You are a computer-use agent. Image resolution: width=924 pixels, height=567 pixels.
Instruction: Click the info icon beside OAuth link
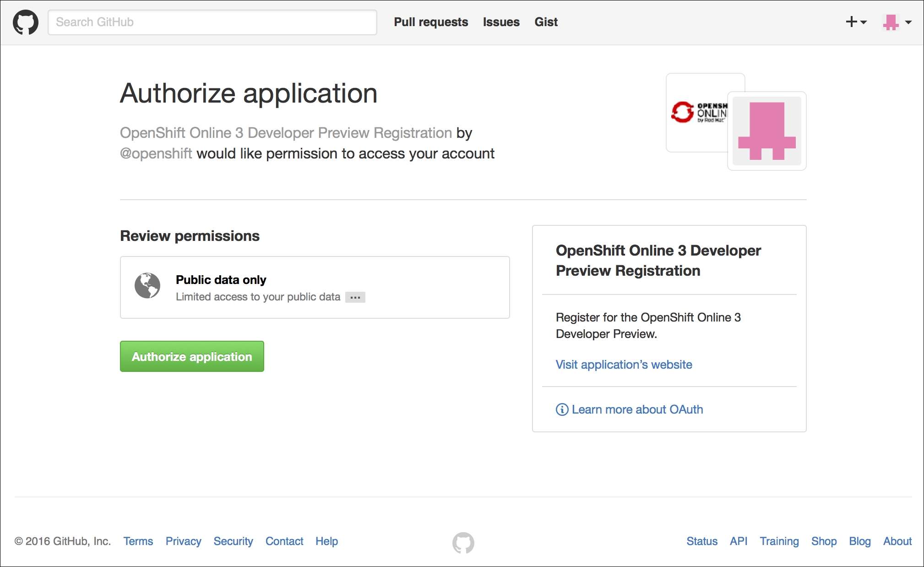point(562,409)
